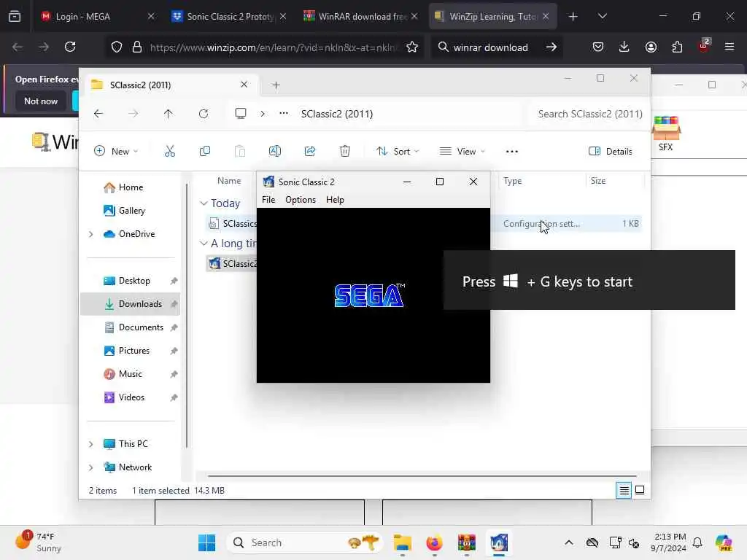Click the Search SClassic2 (2011) field

point(589,114)
